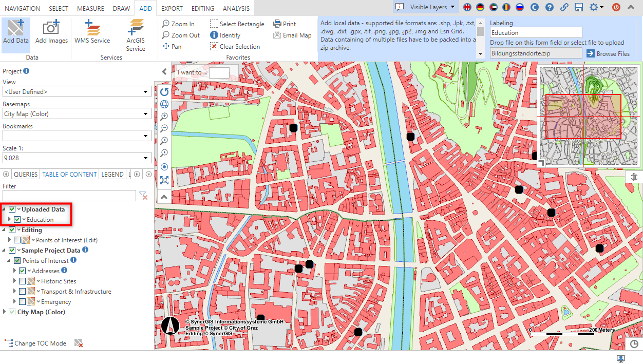This screenshot has height=364, width=643.
Task: Open the LEGEND panel tab
Action: [x=112, y=174]
